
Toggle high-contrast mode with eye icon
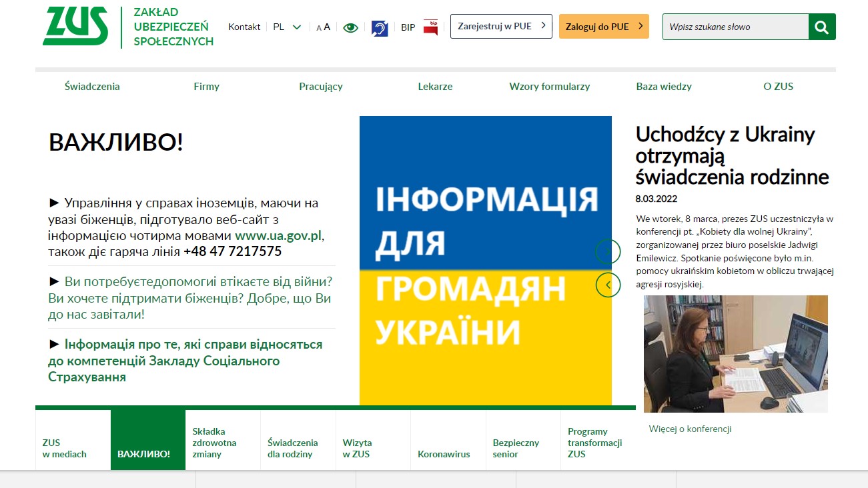click(350, 27)
